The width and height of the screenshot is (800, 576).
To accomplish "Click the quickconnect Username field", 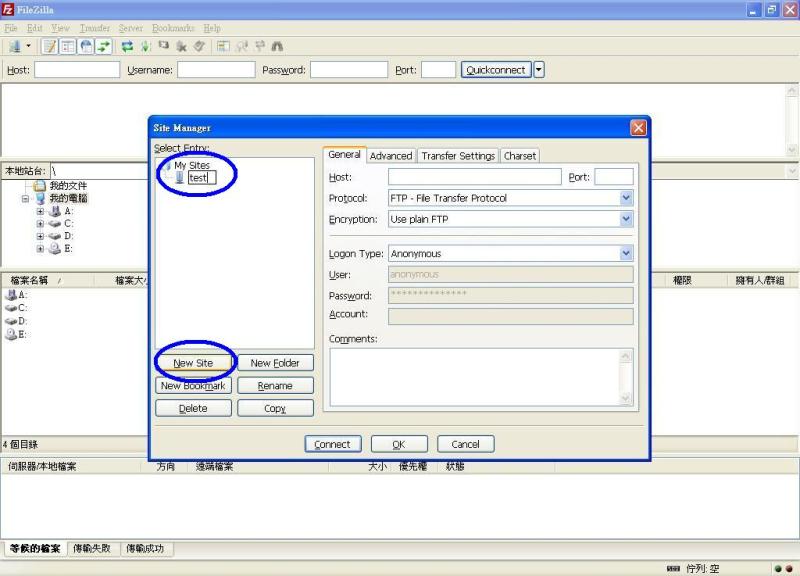I will coord(216,70).
